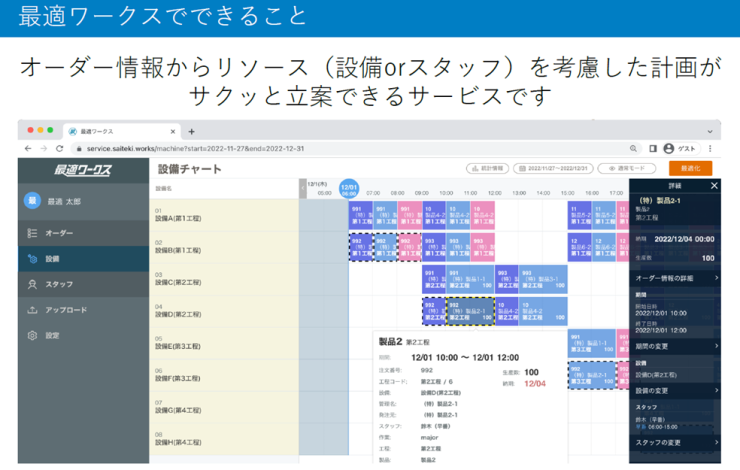Select the 設備F(第3工程) row

coord(224,376)
